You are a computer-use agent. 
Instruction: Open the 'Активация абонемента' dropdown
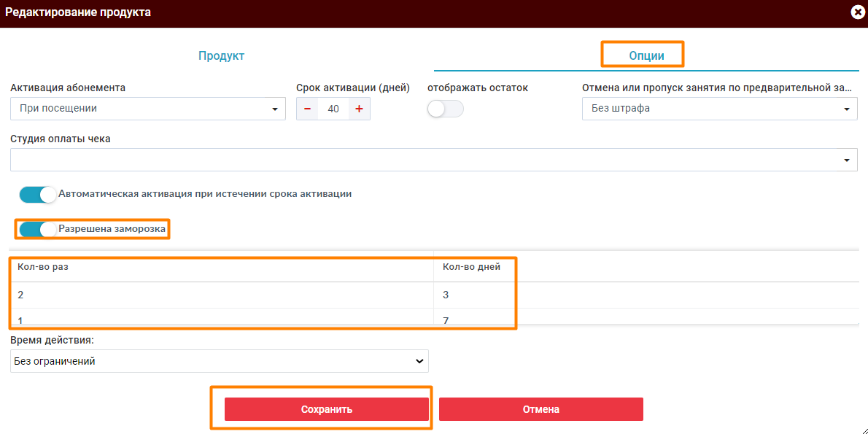click(147, 109)
